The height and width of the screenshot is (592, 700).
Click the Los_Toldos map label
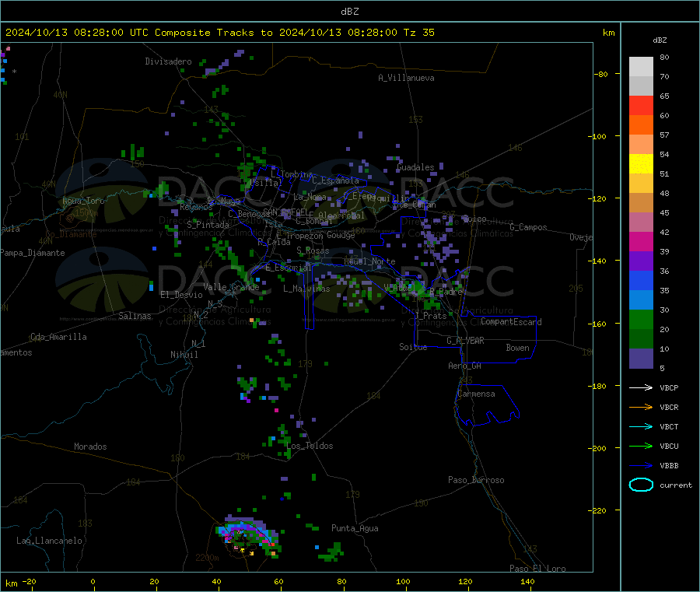coord(310,446)
